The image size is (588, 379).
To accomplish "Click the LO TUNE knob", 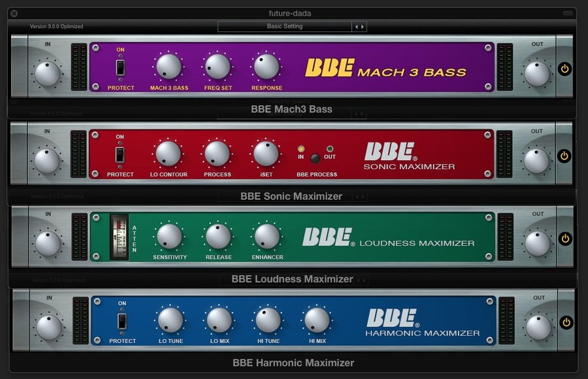I will (x=171, y=320).
